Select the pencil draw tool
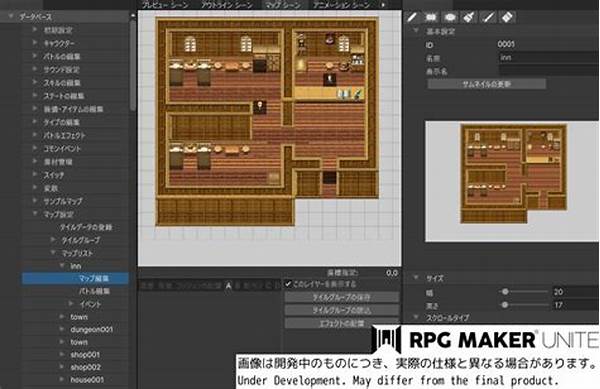The width and height of the screenshot is (600, 389). [x=412, y=17]
